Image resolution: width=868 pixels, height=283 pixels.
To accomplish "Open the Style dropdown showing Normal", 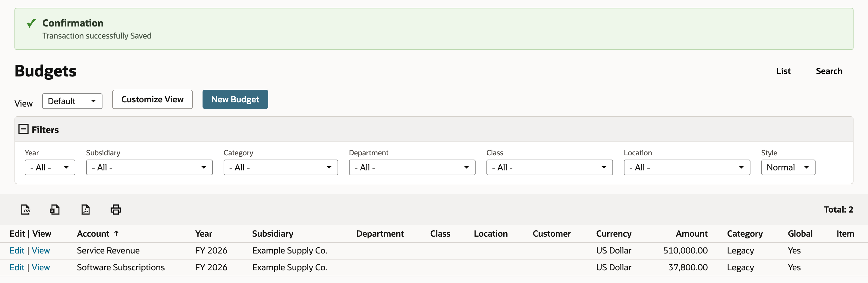I will [x=788, y=167].
